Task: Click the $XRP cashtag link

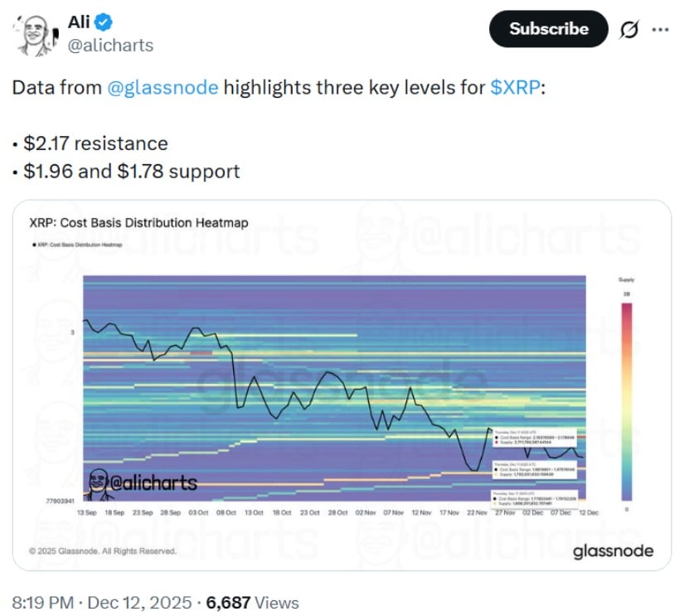Action: coord(514,87)
